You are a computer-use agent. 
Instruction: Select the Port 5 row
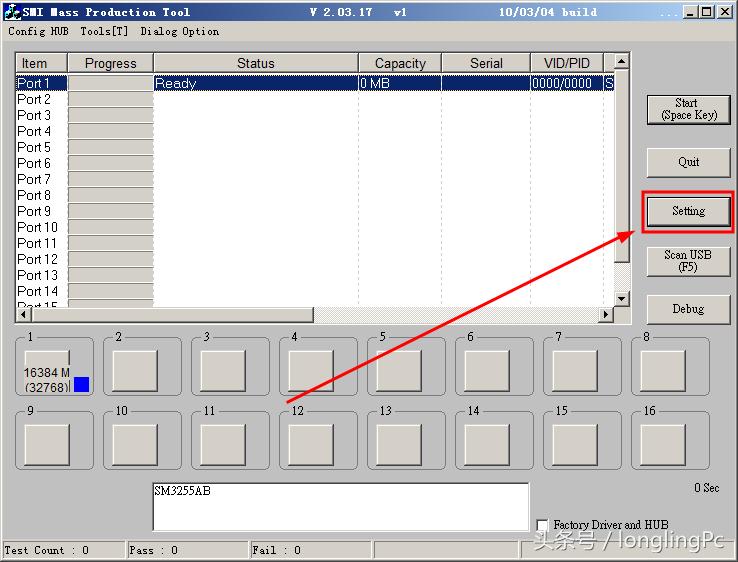[315, 147]
